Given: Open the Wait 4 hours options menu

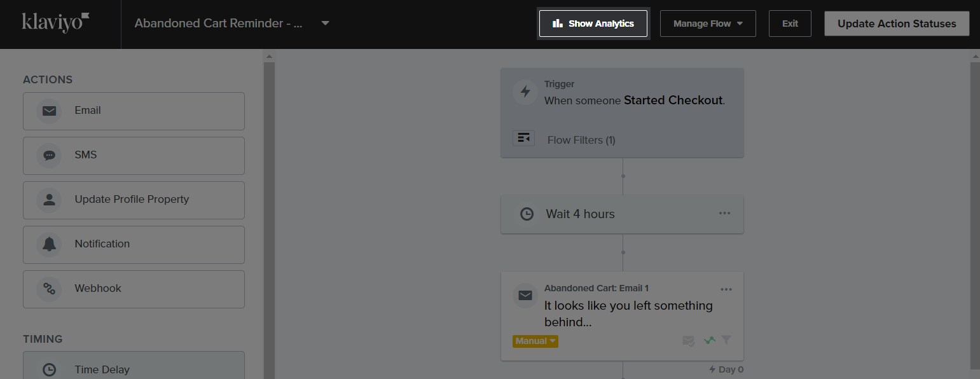Looking at the screenshot, I should coord(724,213).
